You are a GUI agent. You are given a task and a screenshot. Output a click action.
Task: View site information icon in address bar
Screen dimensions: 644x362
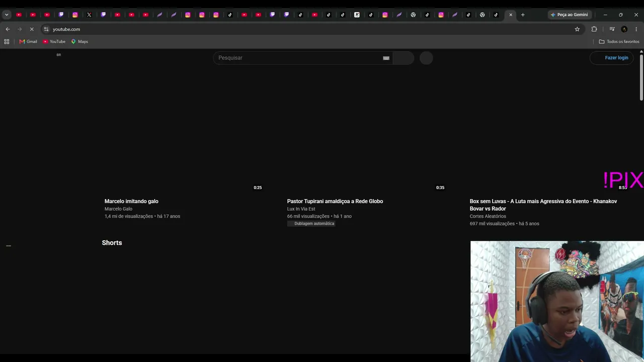46,29
